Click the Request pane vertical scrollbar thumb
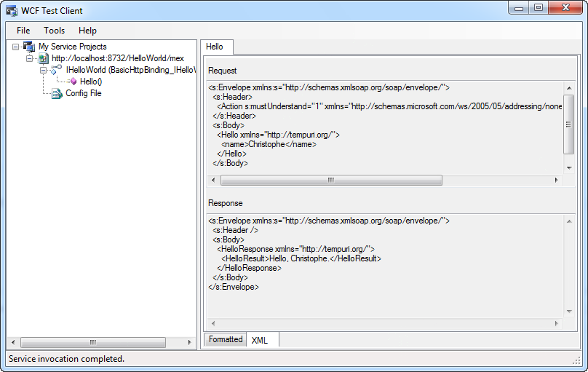Viewport: 588px width, 372px height. tap(569, 124)
